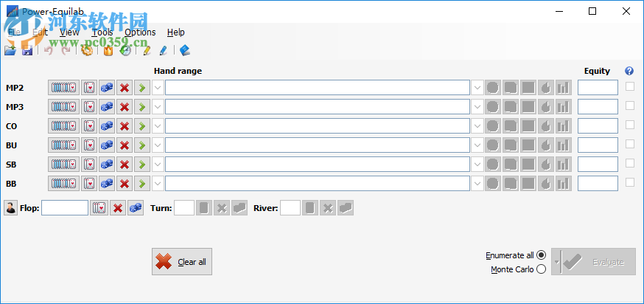This screenshot has height=304, width=644.
Task: Tick the checkbox at end of BU row
Action: [629, 144]
